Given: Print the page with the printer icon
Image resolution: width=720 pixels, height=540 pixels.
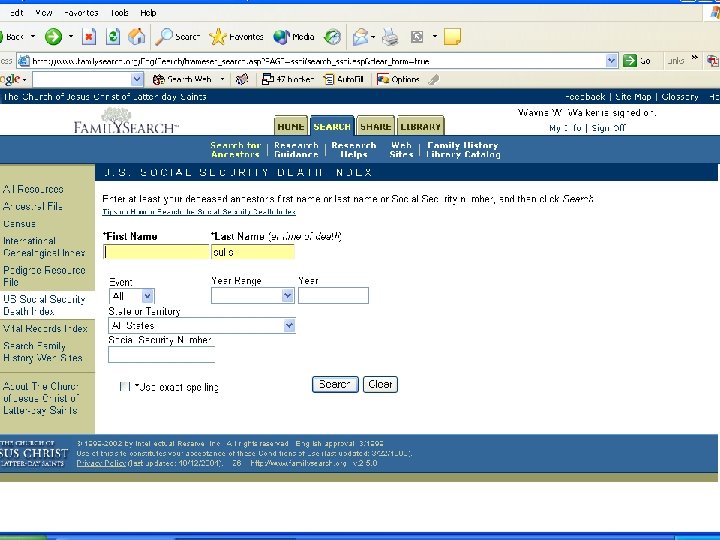Looking at the screenshot, I should click(390, 37).
